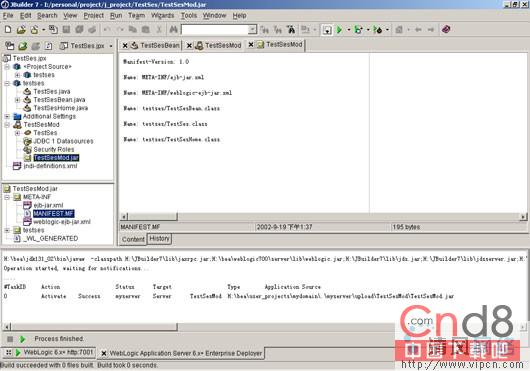Click the Save file toolbar icon
Viewport: 530px width, 371px height.
point(66,30)
